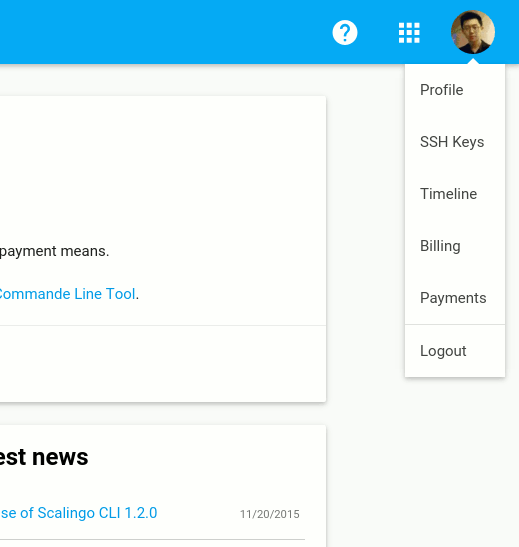Image resolution: width=519 pixels, height=547 pixels.
Task: Select Profile from the user menu
Action: (455, 90)
